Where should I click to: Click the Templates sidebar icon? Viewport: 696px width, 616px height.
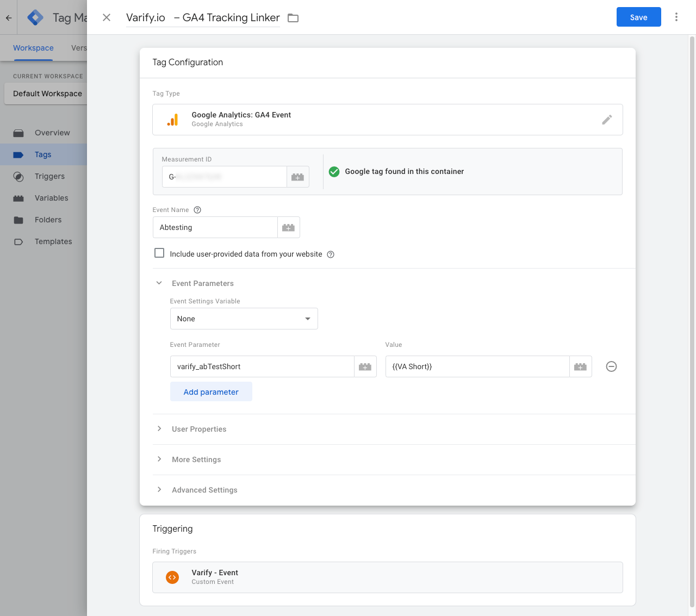tap(18, 241)
